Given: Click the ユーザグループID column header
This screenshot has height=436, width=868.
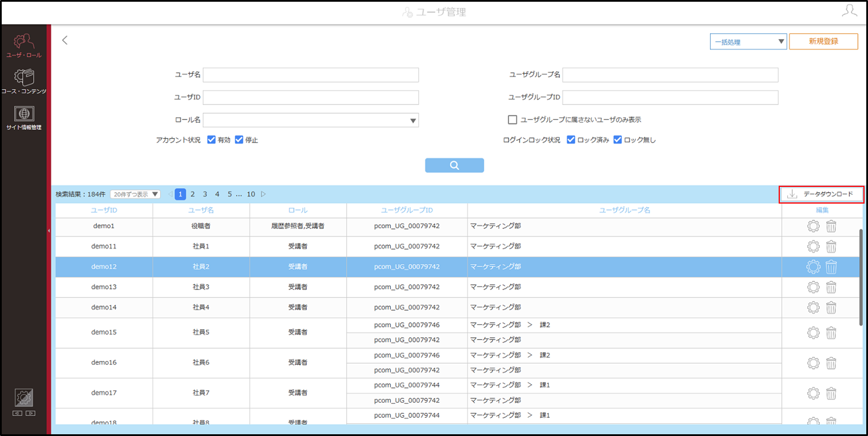Looking at the screenshot, I should [407, 211].
